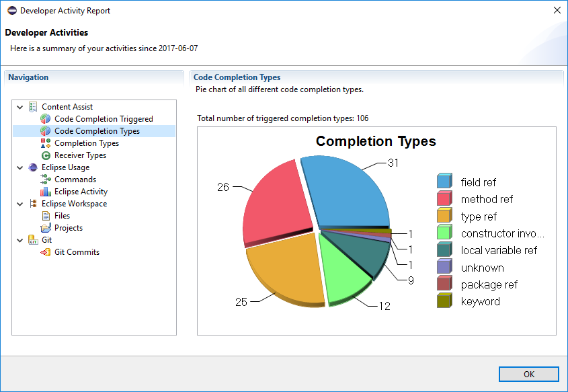Click the 'keyword' legend label

[x=481, y=301]
